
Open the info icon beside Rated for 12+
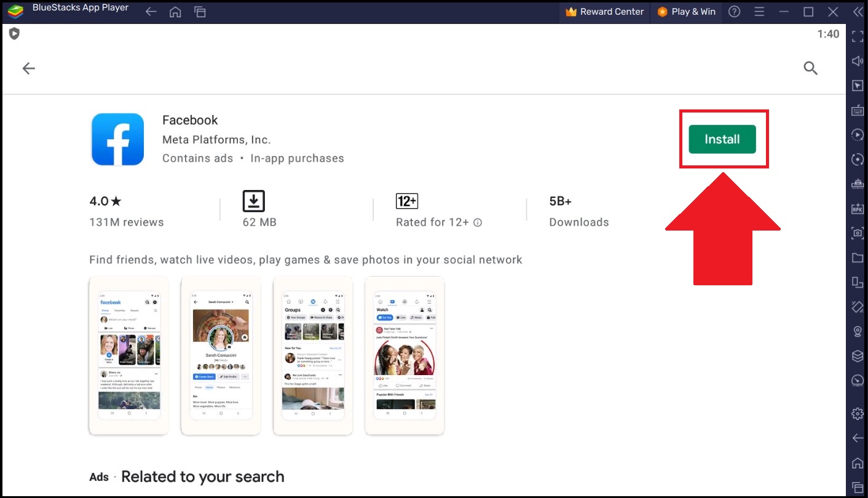click(x=478, y=223)
